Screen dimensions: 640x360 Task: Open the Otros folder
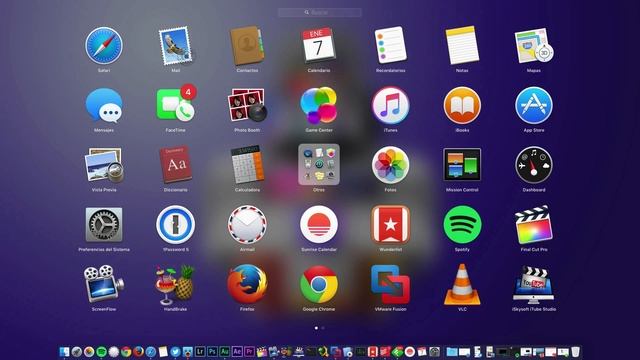tap(319, 164)
